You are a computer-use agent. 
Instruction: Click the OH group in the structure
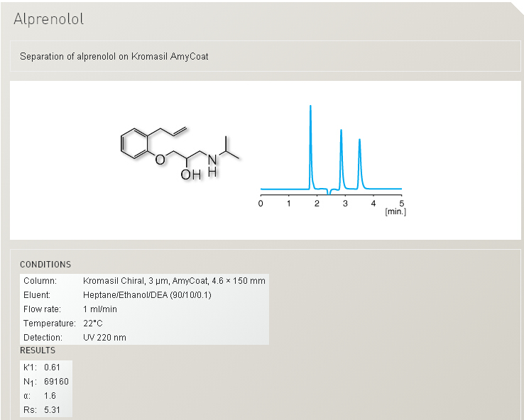tap(190, 174)
